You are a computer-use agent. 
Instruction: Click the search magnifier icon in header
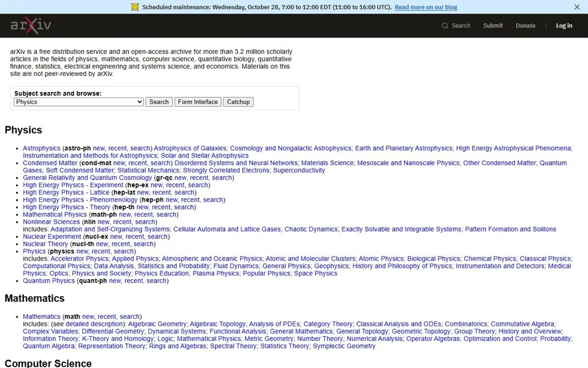[x=445, y=26]
